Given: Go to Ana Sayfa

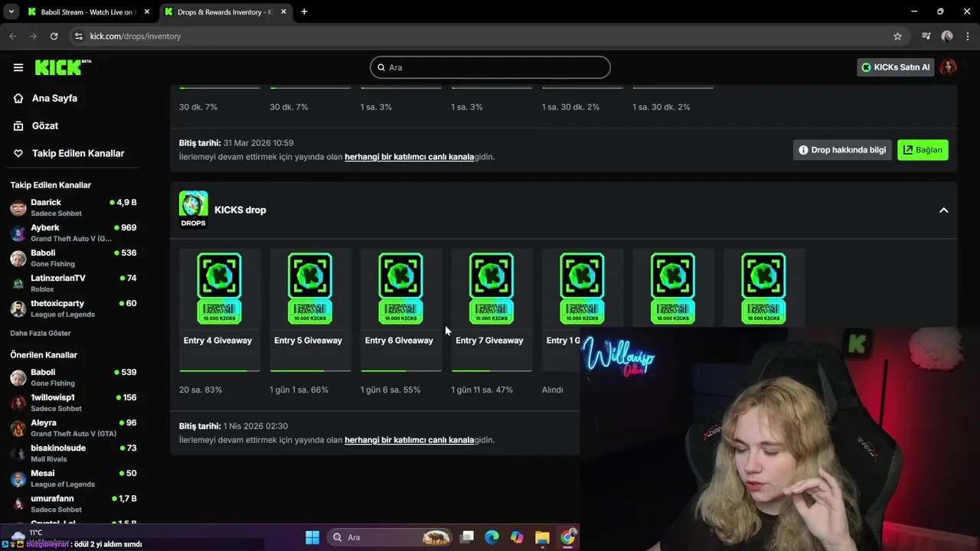Looking at the screenshot, I should pos(54,98).
